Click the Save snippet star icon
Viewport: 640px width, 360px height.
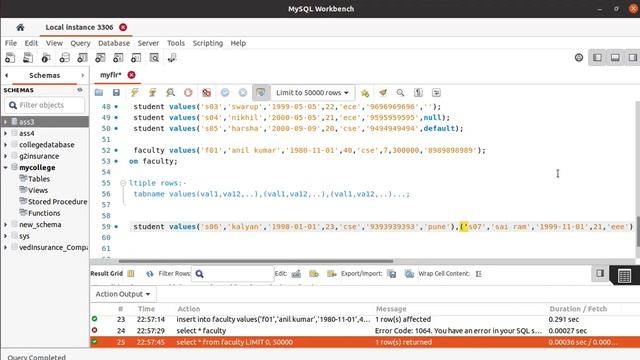[x=365, y=93]
